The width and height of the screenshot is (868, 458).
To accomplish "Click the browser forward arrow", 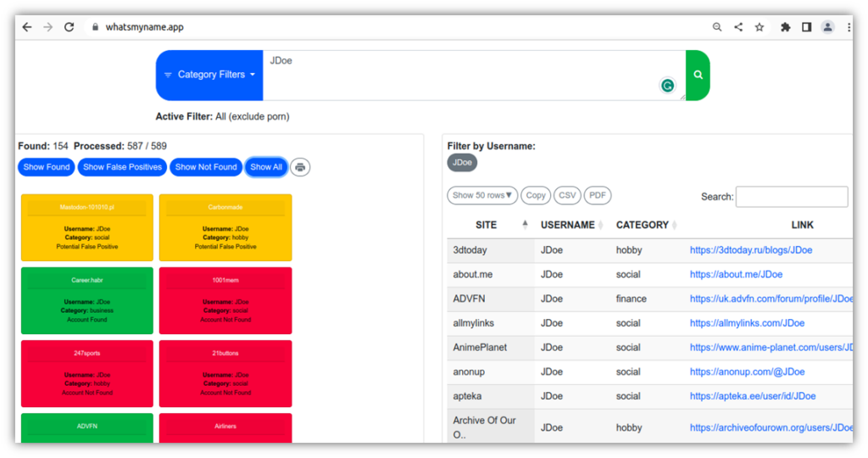I will [x=48, y=26].
